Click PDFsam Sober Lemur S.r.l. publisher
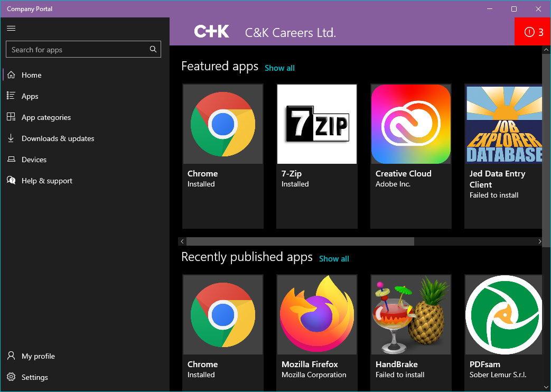 point(498,375)
